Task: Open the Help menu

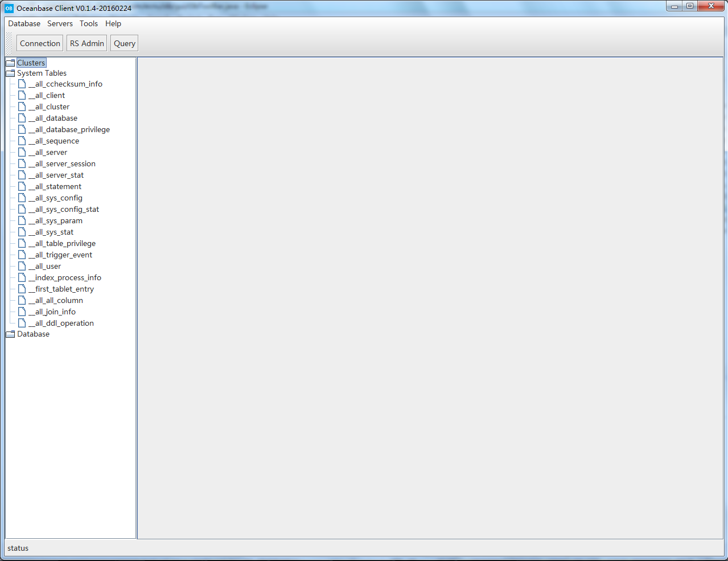Action: pos(113,23)
